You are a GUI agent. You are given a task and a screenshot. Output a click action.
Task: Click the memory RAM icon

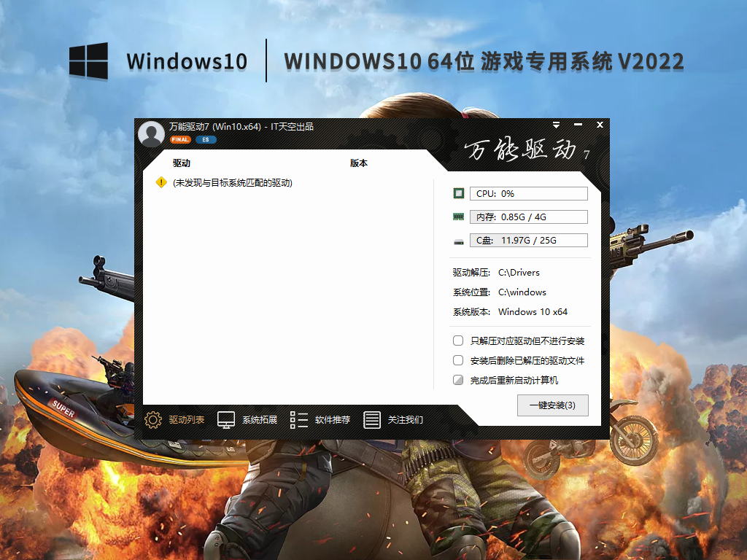tap(458, 217)
